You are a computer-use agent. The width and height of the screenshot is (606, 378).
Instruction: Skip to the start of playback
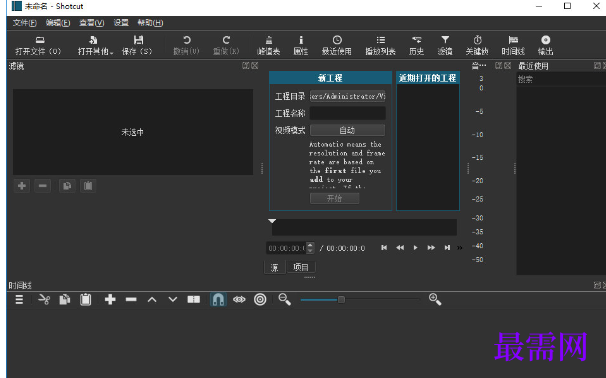pyautogui.click(x=384, y=248)
